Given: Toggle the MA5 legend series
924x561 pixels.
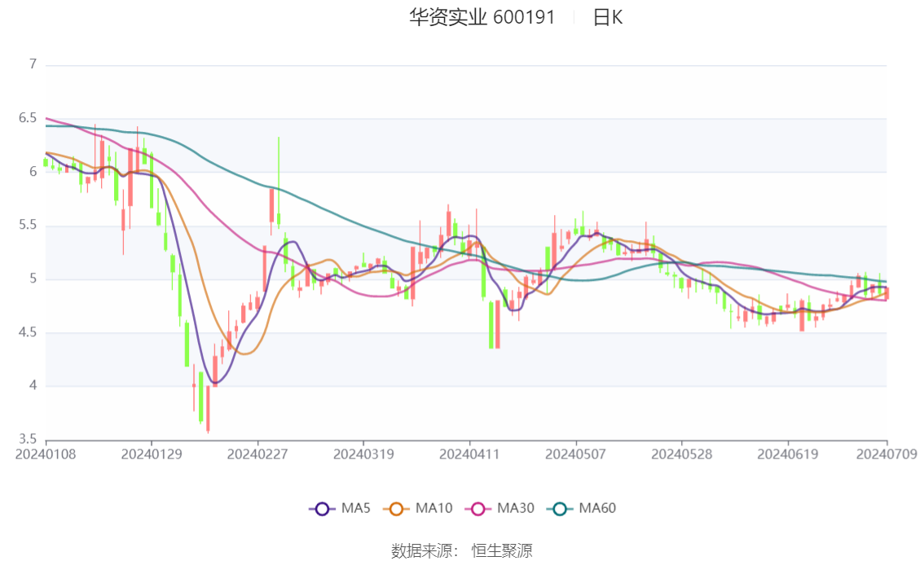Looking at the screenshot, I should 340,508.
